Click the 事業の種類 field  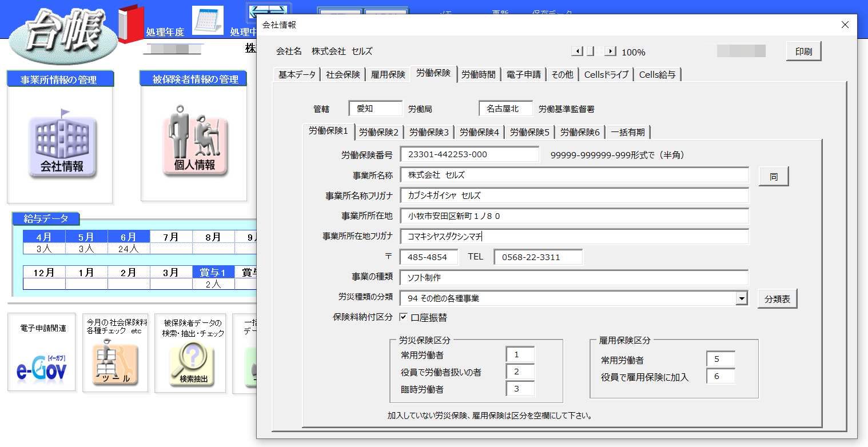click(574, 278)
